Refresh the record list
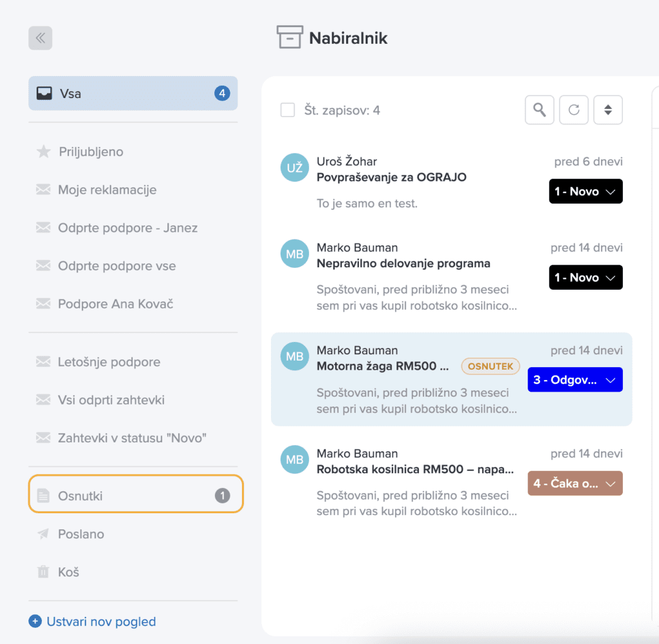The image size is (659, 644). (573, 110)
